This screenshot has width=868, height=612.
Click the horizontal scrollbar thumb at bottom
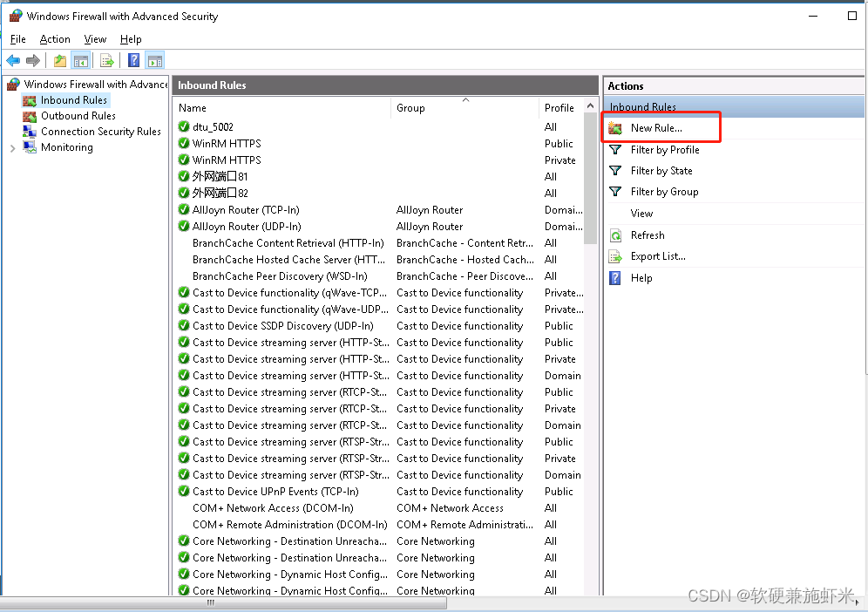pos(224,602)
